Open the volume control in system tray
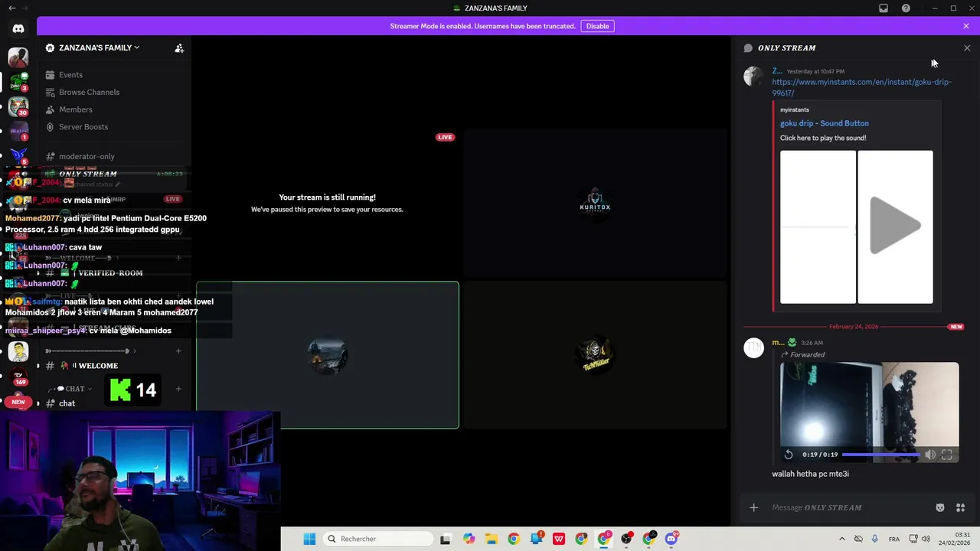This screenshot has width=980, height=551. (x=926, y=539)
